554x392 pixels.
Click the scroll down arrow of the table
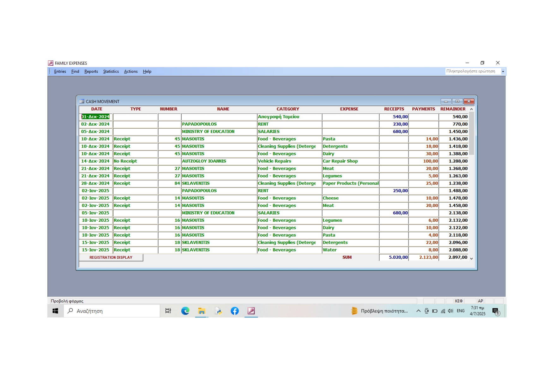click(472, 258)
